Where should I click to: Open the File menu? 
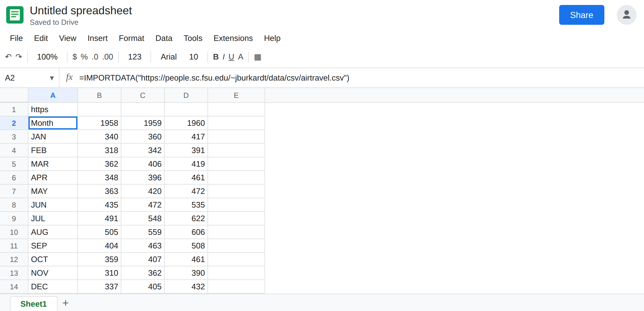pyautogui.click(x=16, y=38)
